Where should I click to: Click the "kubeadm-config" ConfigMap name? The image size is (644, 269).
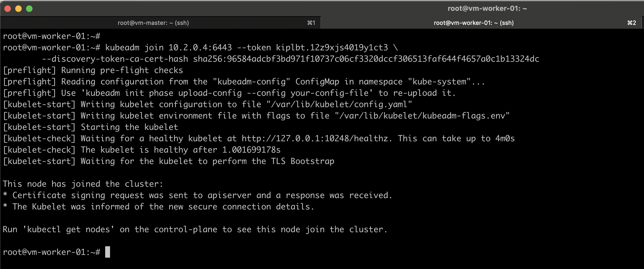[x=251, y=82]
